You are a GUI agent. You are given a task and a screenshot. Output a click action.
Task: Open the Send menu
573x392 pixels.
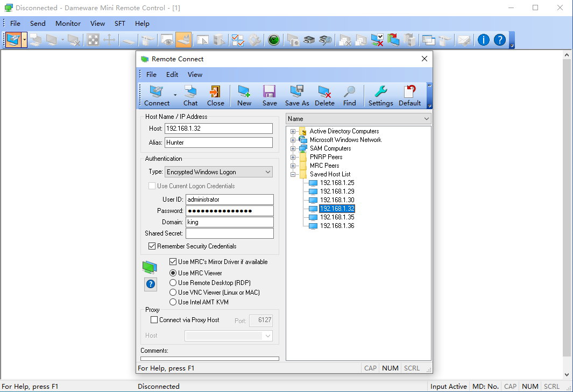point(38,23)
